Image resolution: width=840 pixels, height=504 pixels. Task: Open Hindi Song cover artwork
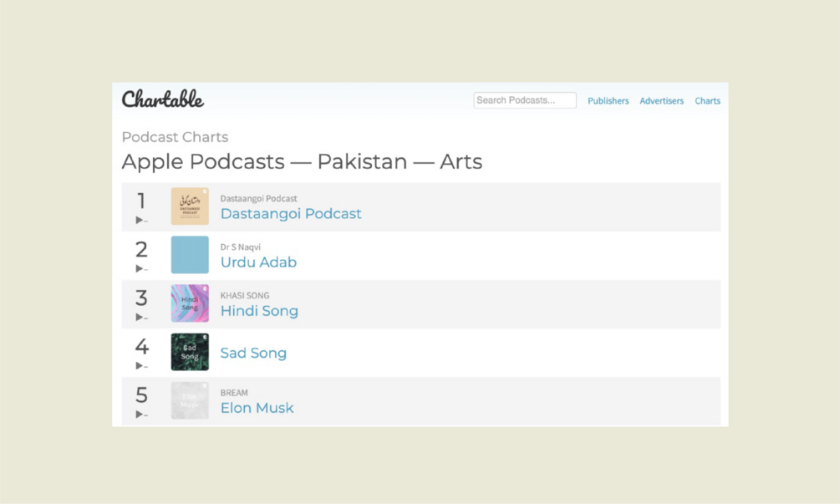click(190, 303)
